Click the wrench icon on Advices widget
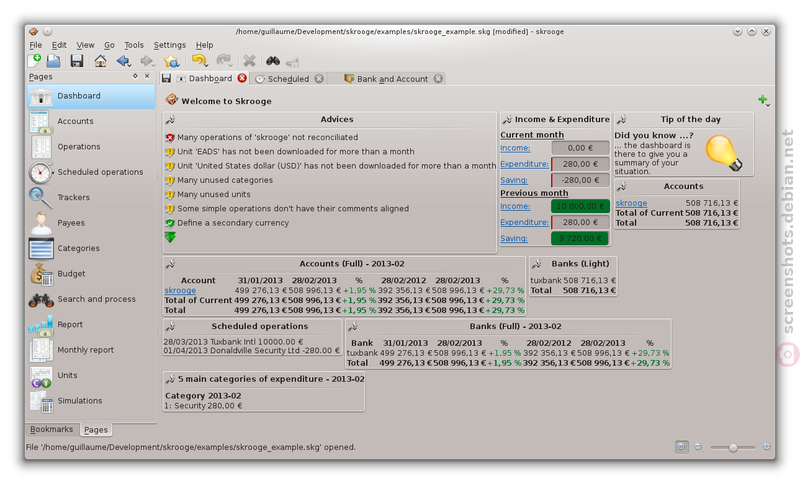The image size is (800, 484). [x=170, y=119]
